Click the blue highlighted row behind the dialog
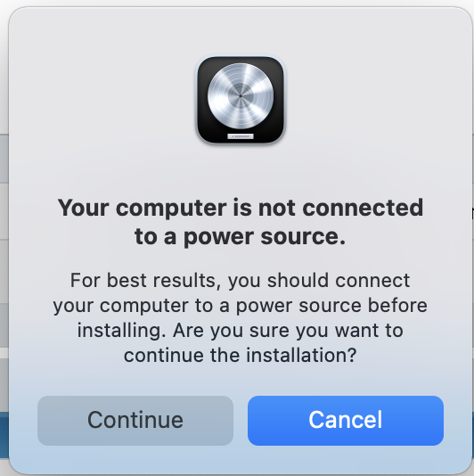This screenshot has height=476, width=474. pos(4,435)
